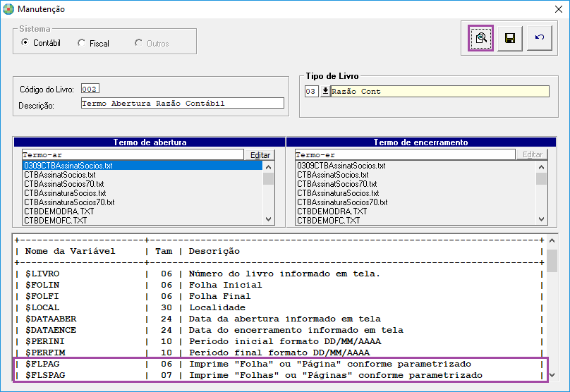Select the Fiscal radio button

coord(81,43)
